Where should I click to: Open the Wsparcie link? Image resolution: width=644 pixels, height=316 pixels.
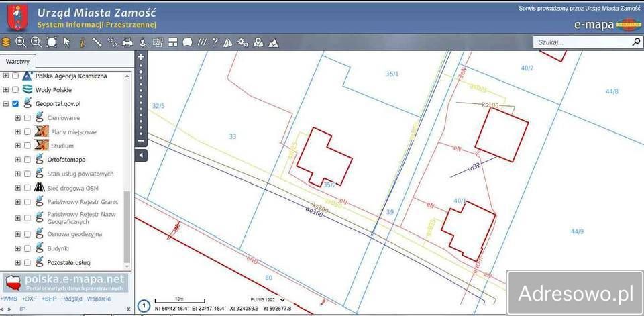tap(99, 299)
